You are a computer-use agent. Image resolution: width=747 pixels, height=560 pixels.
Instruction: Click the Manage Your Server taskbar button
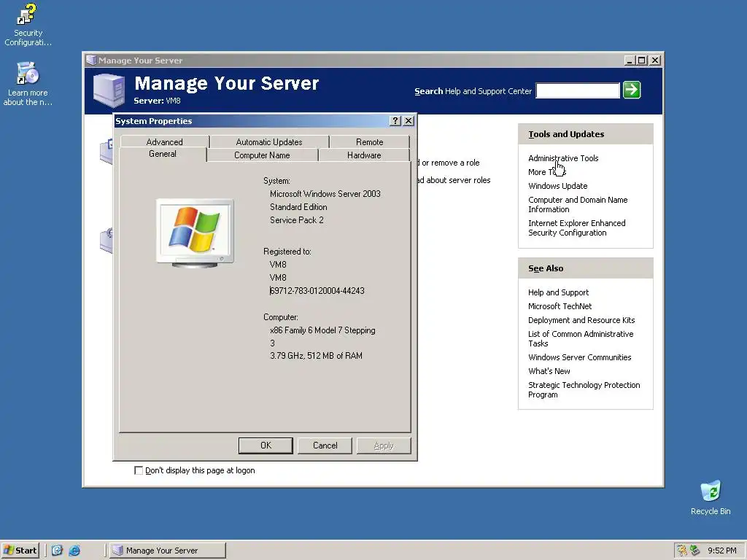[168, 551]
